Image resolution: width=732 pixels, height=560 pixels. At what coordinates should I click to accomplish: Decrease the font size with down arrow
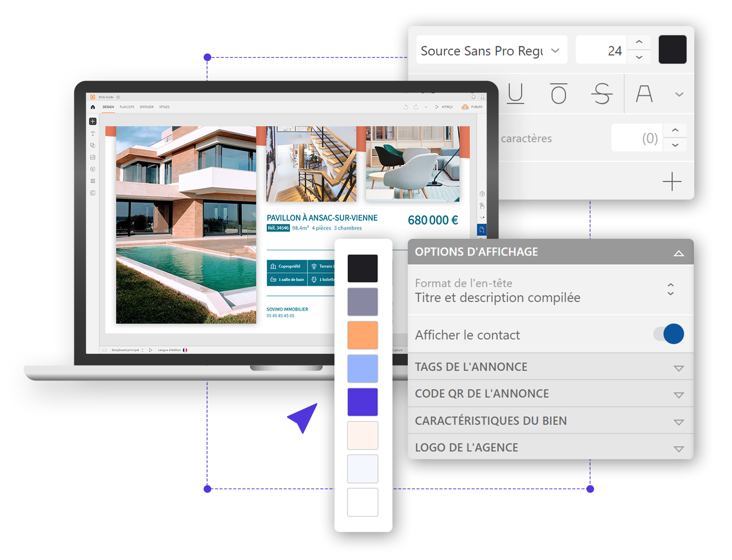tap(639, 57)
